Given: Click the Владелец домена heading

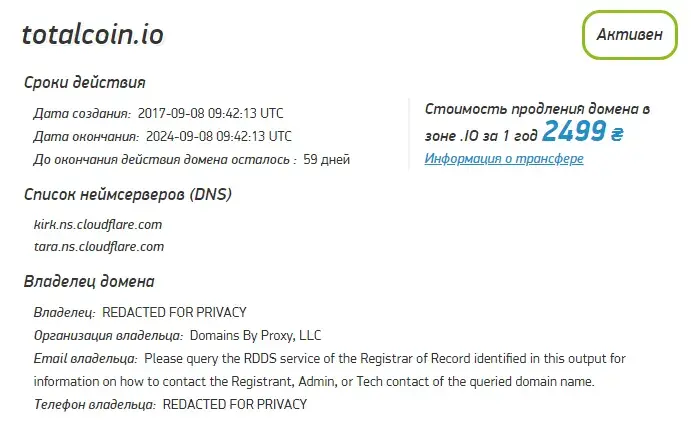Looking at the screenshot, I should point(89,281).
